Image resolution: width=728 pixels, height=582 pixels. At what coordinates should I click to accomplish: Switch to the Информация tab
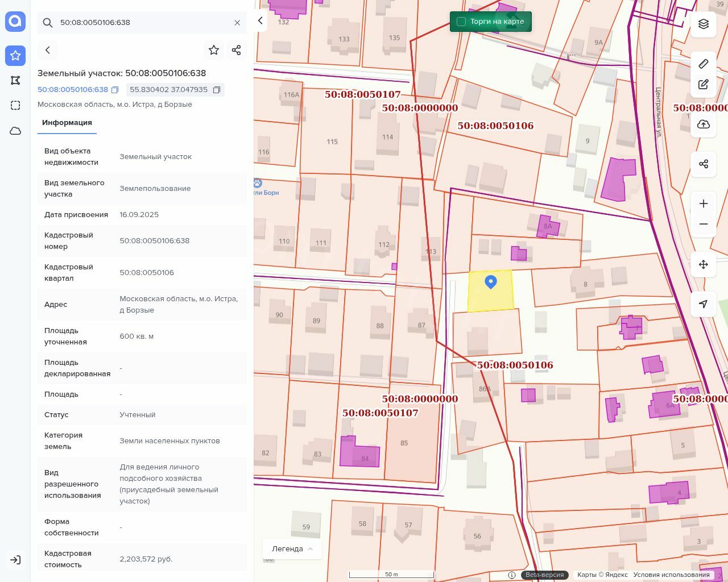click(67, 123)
